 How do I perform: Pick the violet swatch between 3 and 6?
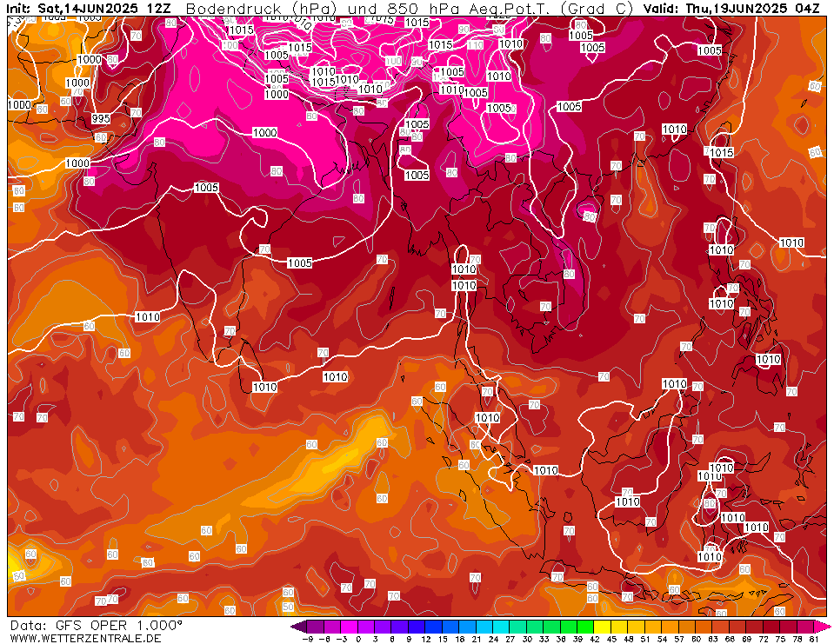click(x=384, y=626)
